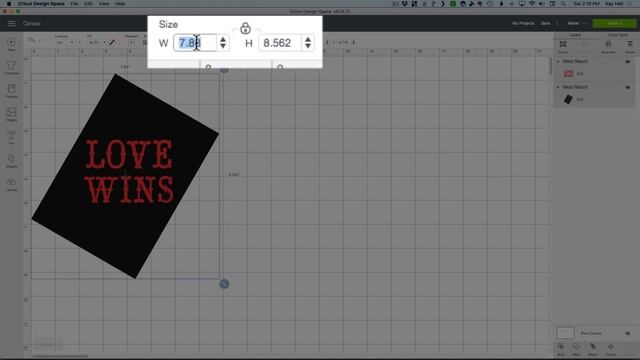Open the Images library

[11, 114]
